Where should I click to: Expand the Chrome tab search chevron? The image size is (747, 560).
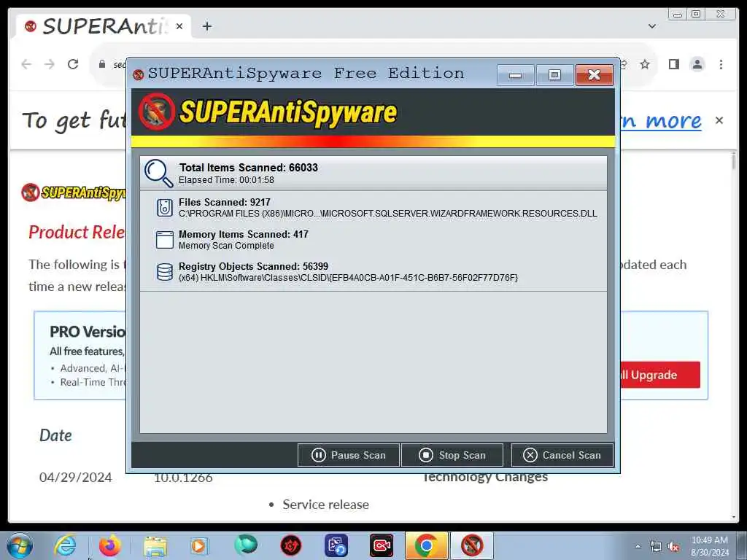click(x=652, y=26)
